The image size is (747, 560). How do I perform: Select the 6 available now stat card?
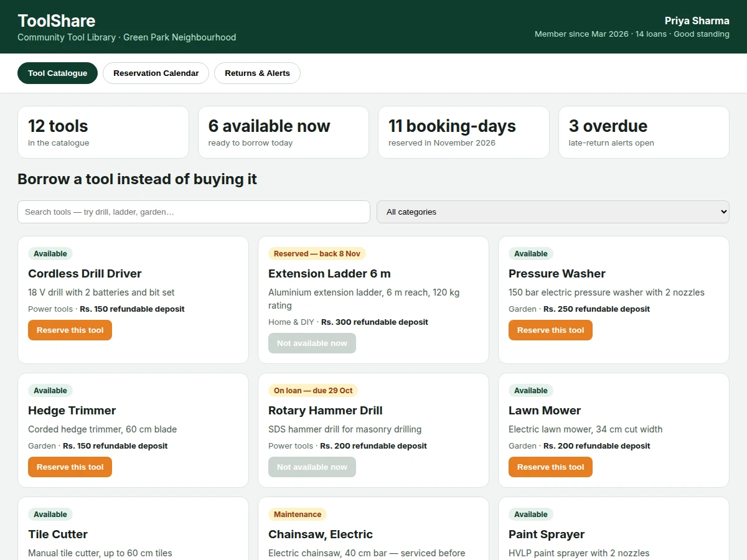coord(283,132)
